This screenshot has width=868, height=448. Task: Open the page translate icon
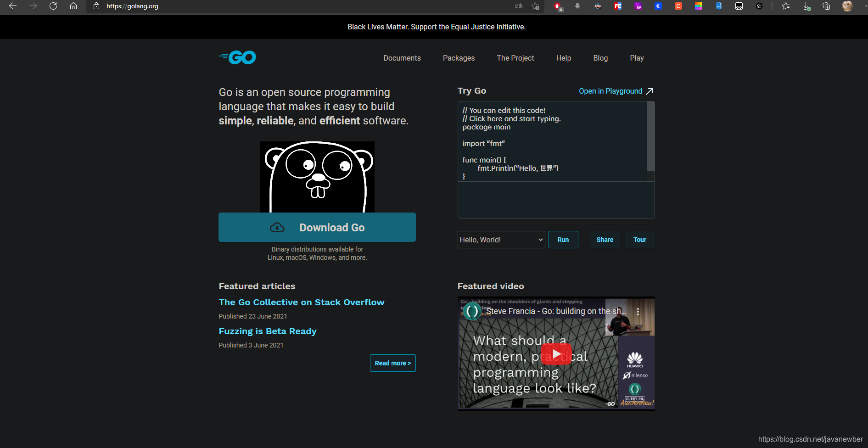pyautogui.click(x=519, y=6)
